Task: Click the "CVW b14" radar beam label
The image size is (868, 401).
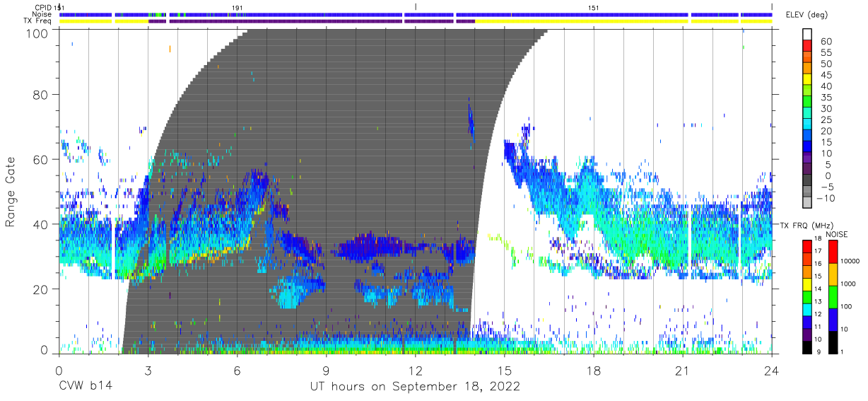Action: [x=85, y=387]
